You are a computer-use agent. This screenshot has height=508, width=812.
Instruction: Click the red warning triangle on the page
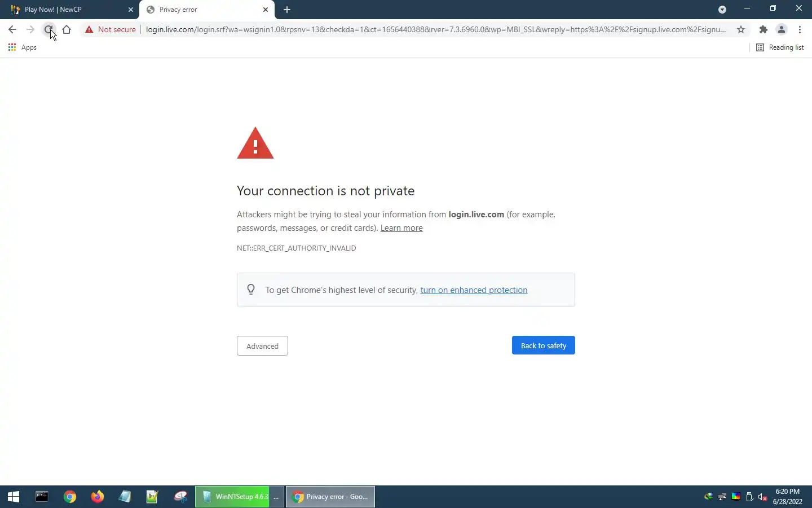[255, 143]
